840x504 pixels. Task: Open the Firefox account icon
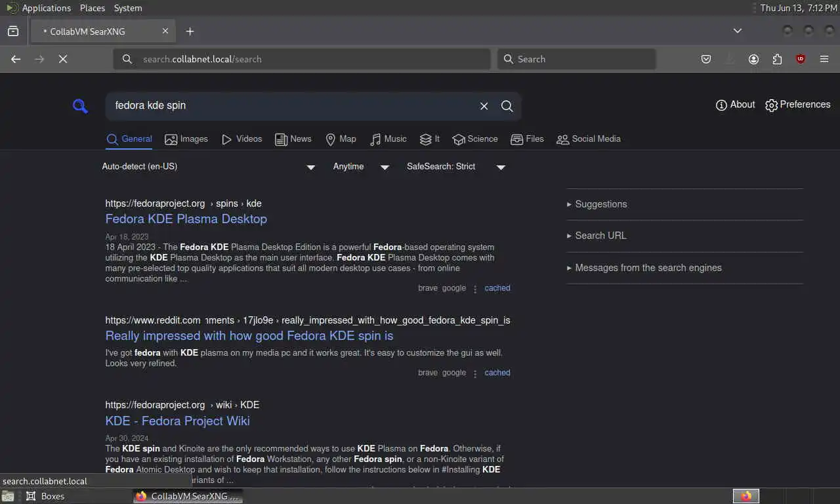[753, 59]
